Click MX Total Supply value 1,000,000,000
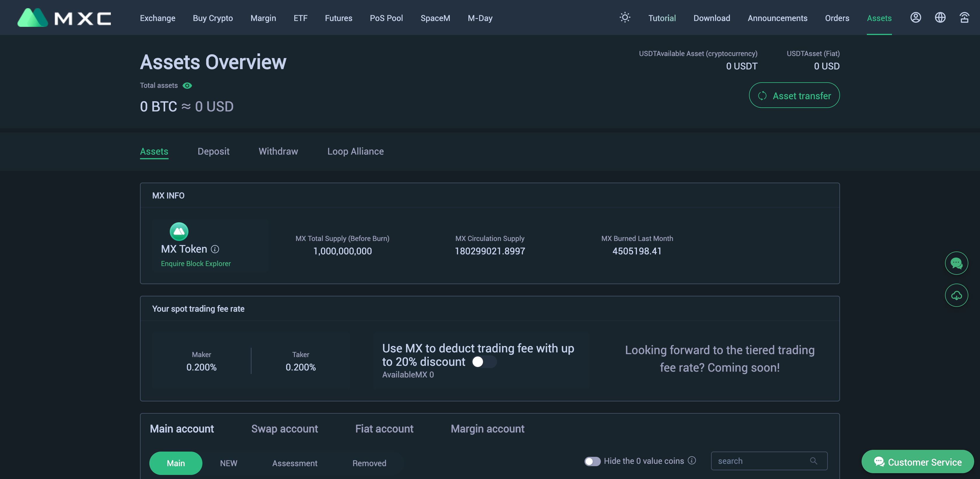The width and height of the screenshot is (980, 479). coord(342,251)
